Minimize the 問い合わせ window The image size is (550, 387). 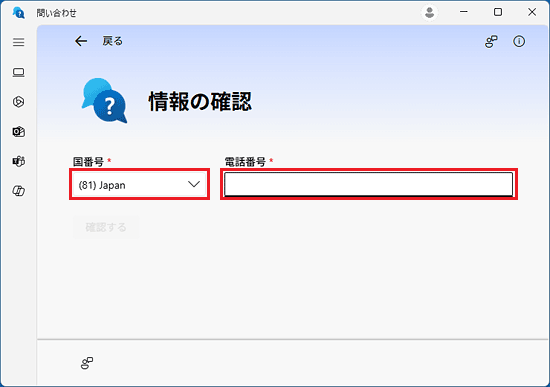(x=464, y=12)
